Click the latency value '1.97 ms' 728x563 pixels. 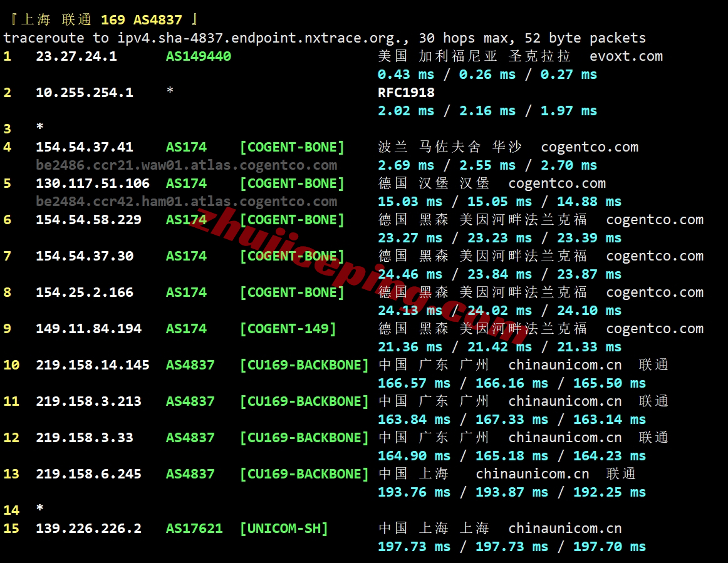pyautogui.click(x=569, y=111)
